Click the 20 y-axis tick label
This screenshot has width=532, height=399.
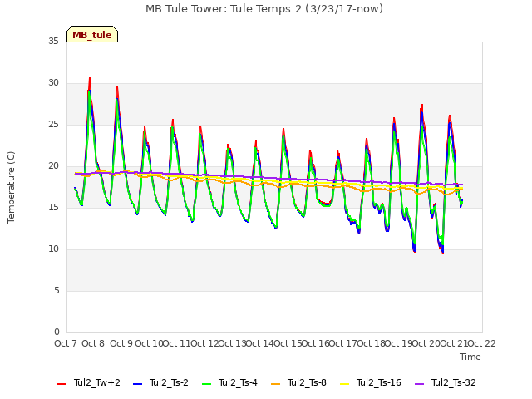click(x=53, y=166)
